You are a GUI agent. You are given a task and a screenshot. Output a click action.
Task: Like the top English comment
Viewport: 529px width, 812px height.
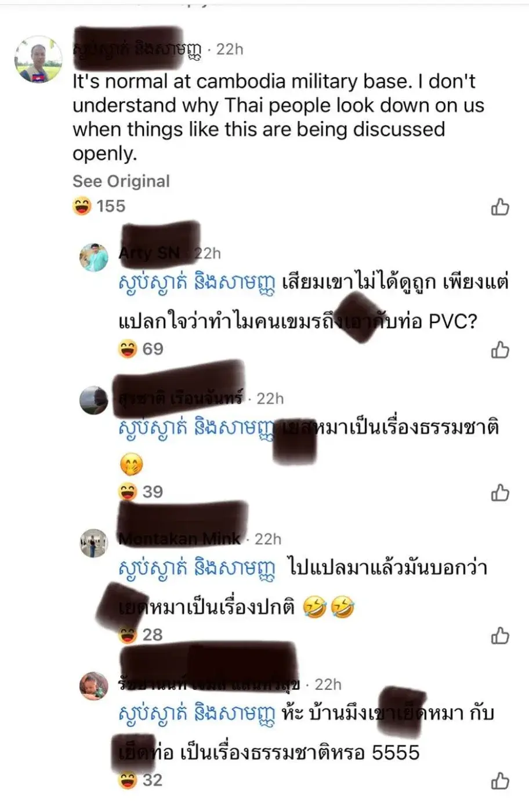point(500,206)
